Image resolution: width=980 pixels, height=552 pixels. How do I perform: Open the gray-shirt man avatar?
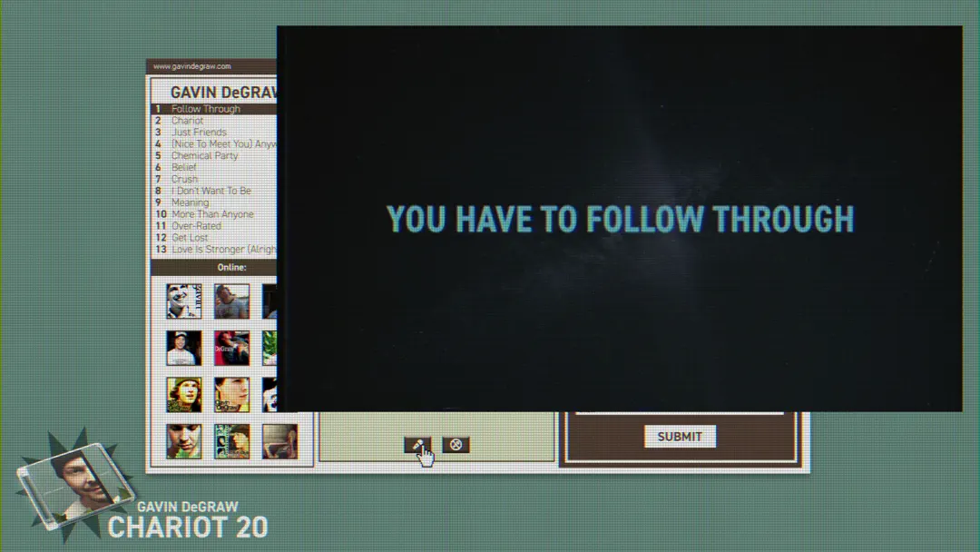coord(232,301)
